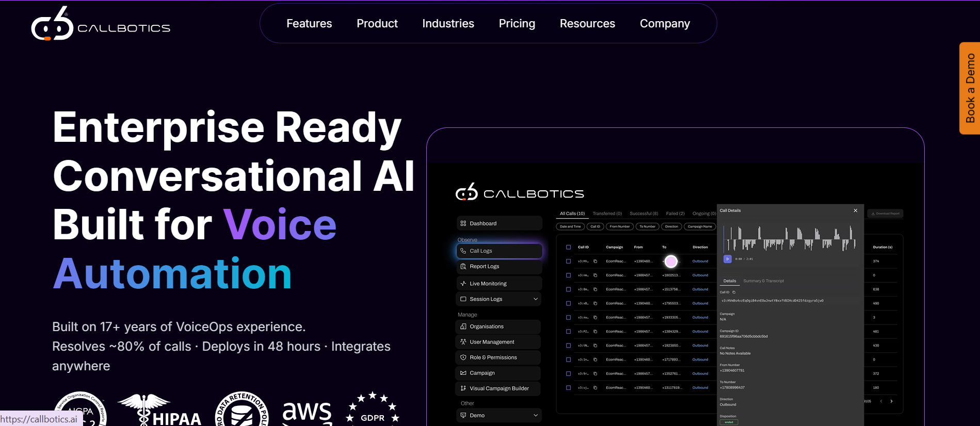The height and width of the screenshot is (426, 980).
Task: Open the Call ID filter pill
Action: pos(595,226)
